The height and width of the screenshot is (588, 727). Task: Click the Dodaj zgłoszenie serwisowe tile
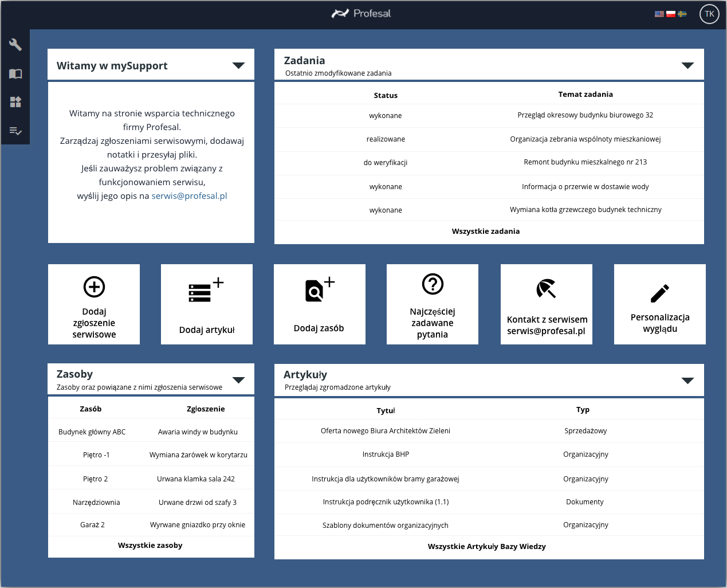click(94, 304)
